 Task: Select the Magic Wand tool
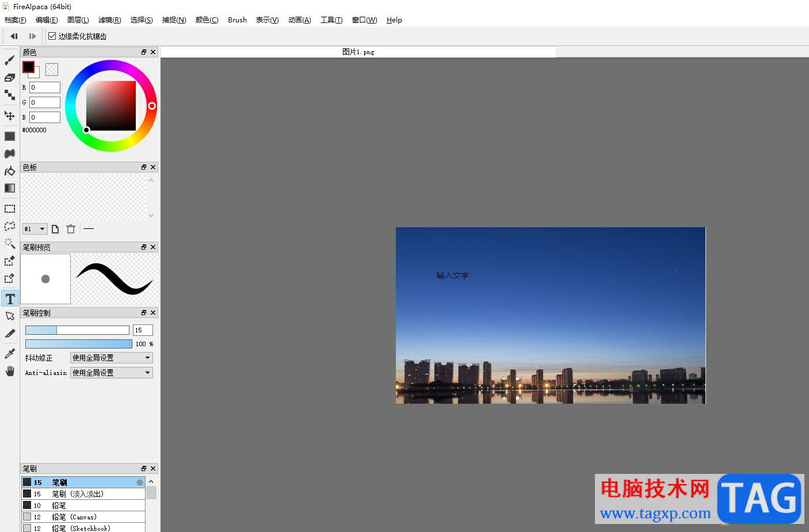(x=10, y=243)
